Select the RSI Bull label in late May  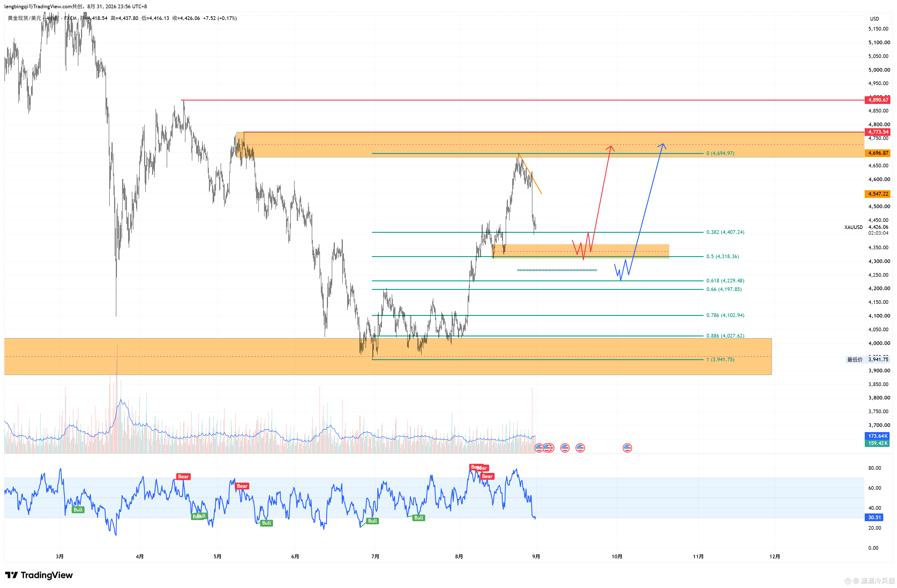coord(266,523)
